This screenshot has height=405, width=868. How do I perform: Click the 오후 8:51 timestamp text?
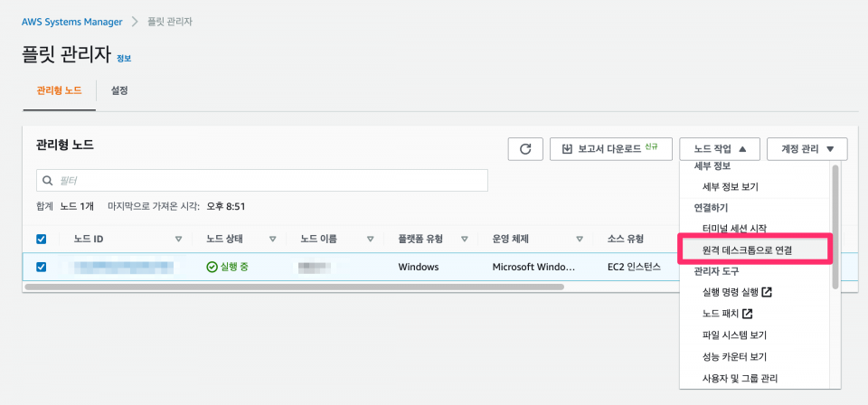coord(226,207)
